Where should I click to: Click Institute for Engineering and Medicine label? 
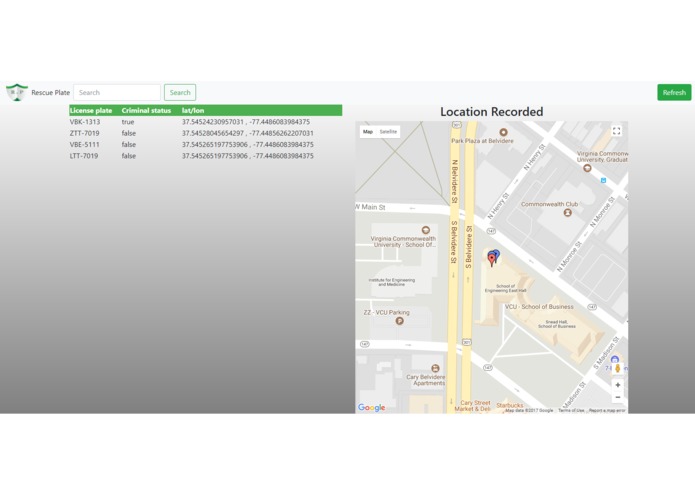pos(391,282)
